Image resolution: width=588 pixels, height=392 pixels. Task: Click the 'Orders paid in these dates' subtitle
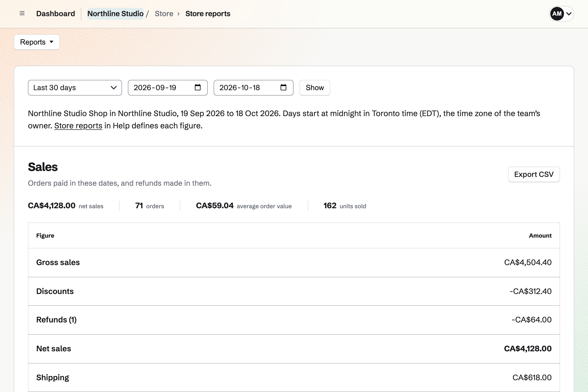[120, 183]
